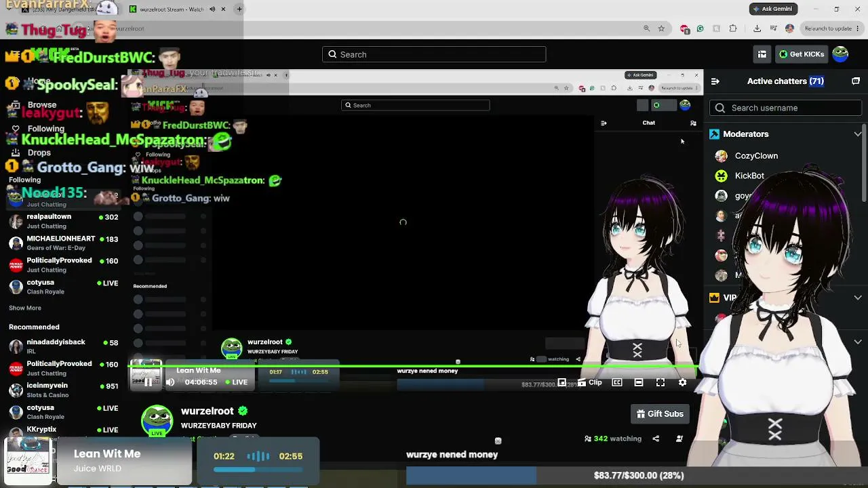Open the player settings gear
This screenshot has height=488, width=868.
[x=682, y=382]
